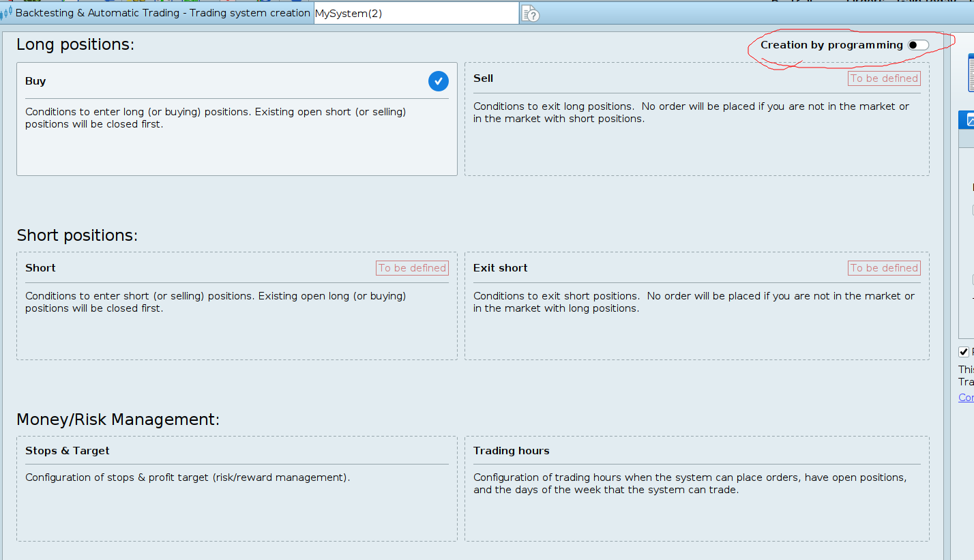
Task: Click the blue checkmark on the Buy card
Action: click(439, 81)
